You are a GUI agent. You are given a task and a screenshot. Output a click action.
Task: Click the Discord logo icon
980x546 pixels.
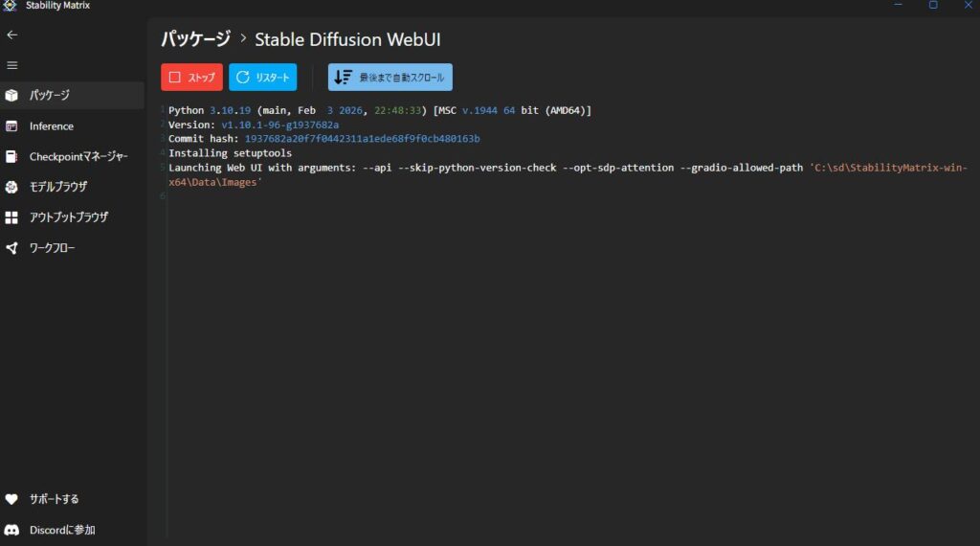(11, 530)
